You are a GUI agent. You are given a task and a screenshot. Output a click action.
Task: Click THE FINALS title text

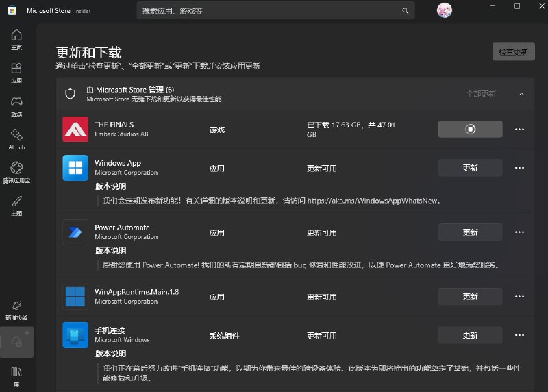(114, 125)
